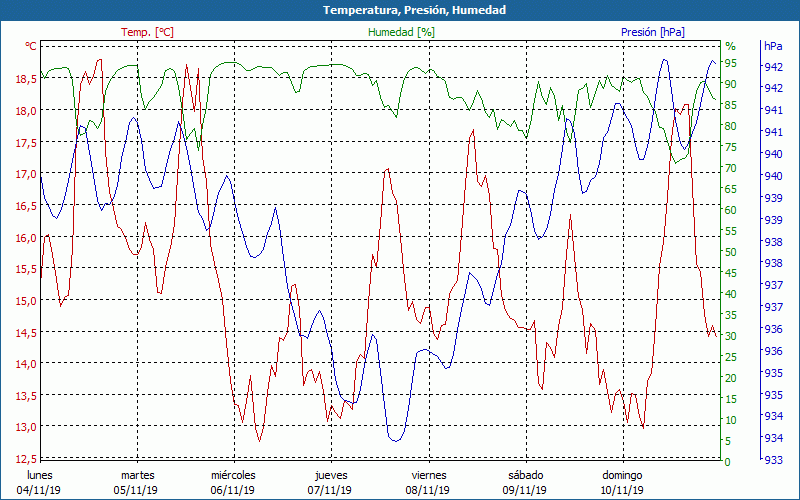Click the 14,5 temperature axis tick
The image size is (800, 500).
(x=26, y=332)
